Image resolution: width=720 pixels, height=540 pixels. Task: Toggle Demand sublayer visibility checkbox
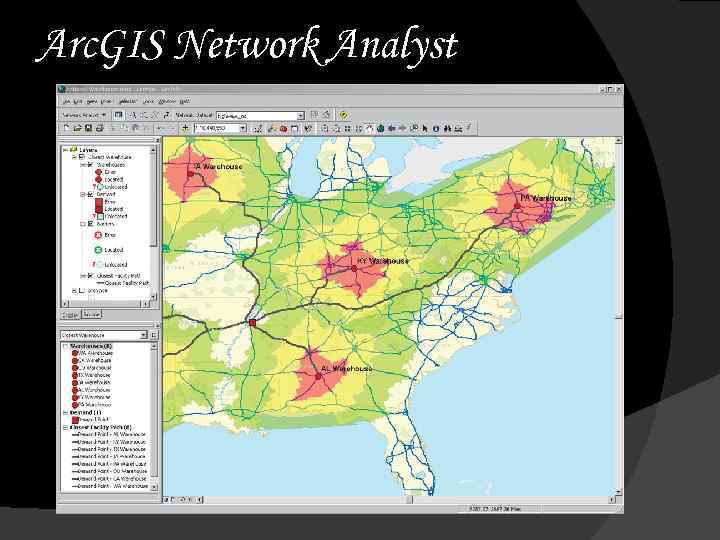[x=91, y=194]
